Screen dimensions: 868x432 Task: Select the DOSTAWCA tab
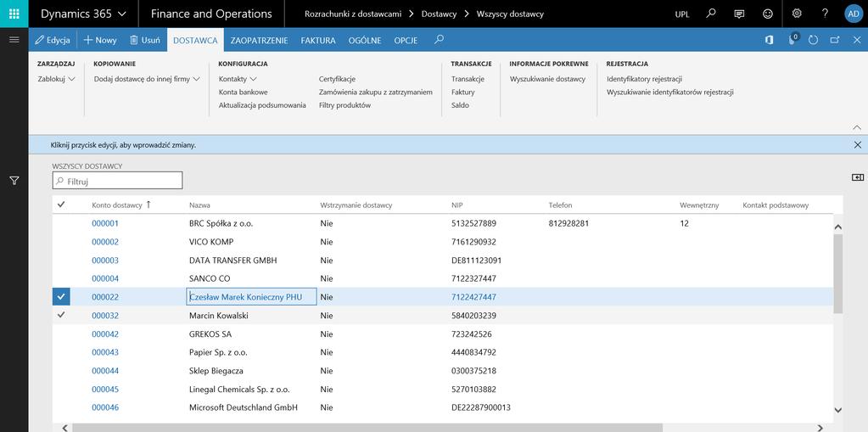click(x=195, y=40)
